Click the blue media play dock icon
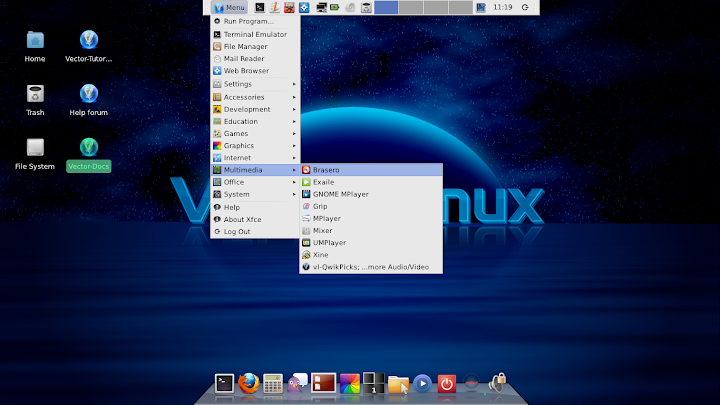Screen dimensions: 720x405 pos(422,383)
